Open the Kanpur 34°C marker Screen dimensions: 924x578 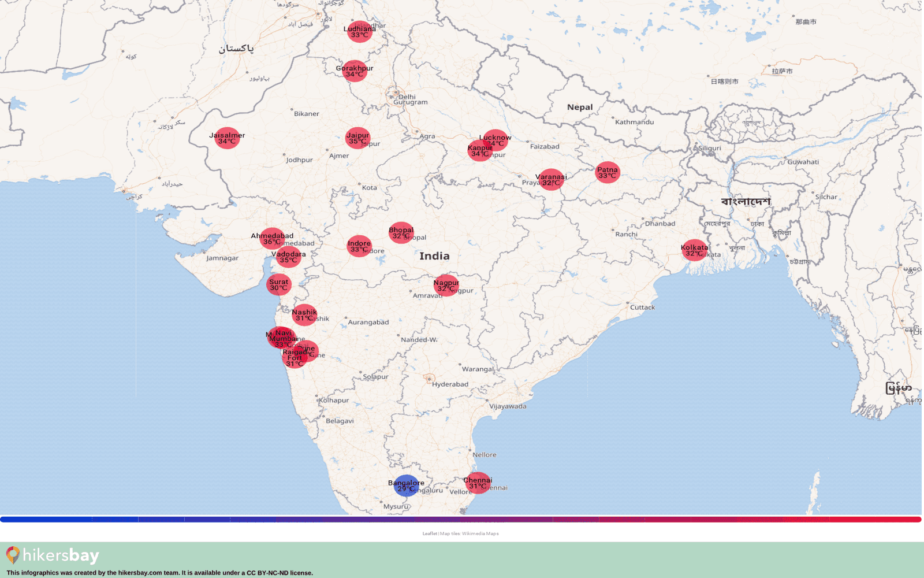pyautogui.click(x=480, y=151)
